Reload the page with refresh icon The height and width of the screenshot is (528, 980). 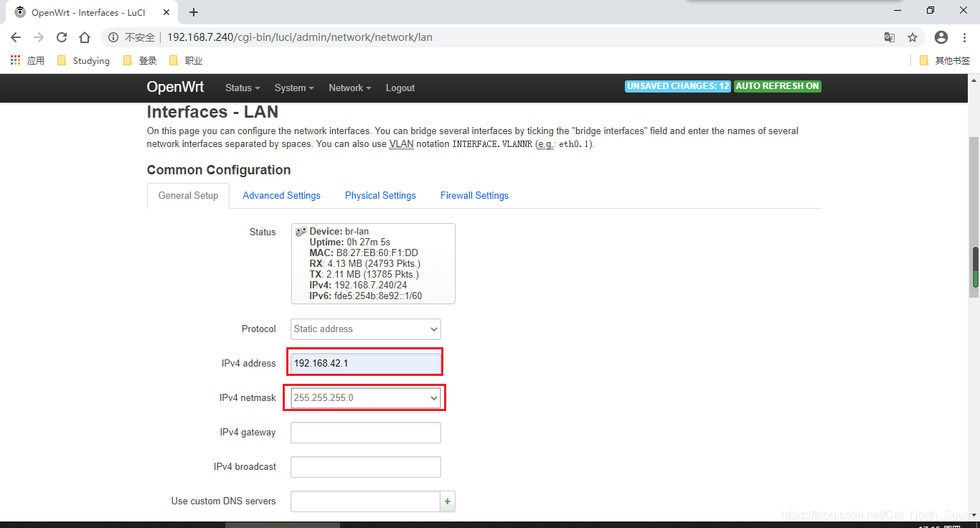pyautogui.click(x=62, y=37)
